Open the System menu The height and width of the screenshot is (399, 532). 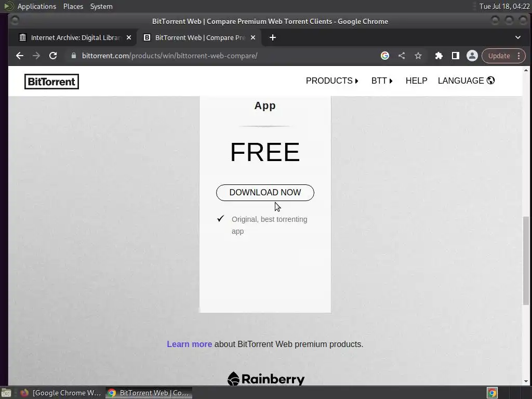point(101,6)
